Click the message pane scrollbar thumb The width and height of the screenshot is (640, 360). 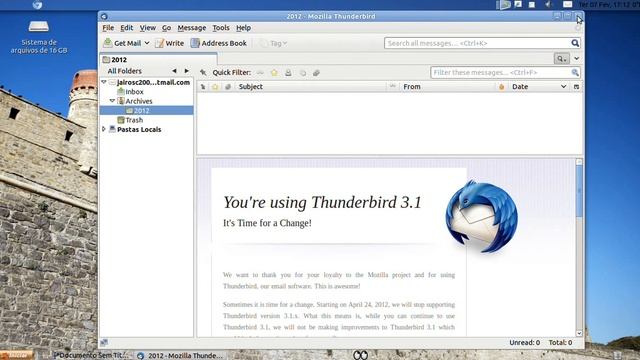(x=579, y=191)
